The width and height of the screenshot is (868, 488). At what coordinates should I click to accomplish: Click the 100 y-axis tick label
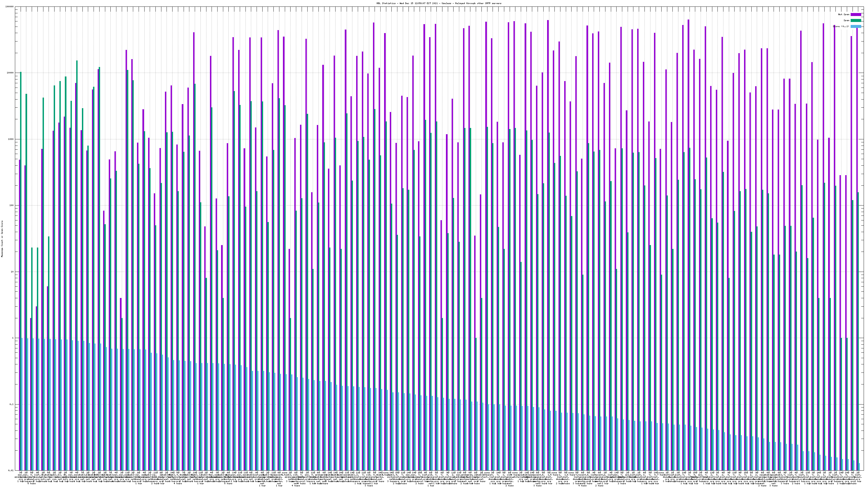pyautogui.click(x=12, y=206)
